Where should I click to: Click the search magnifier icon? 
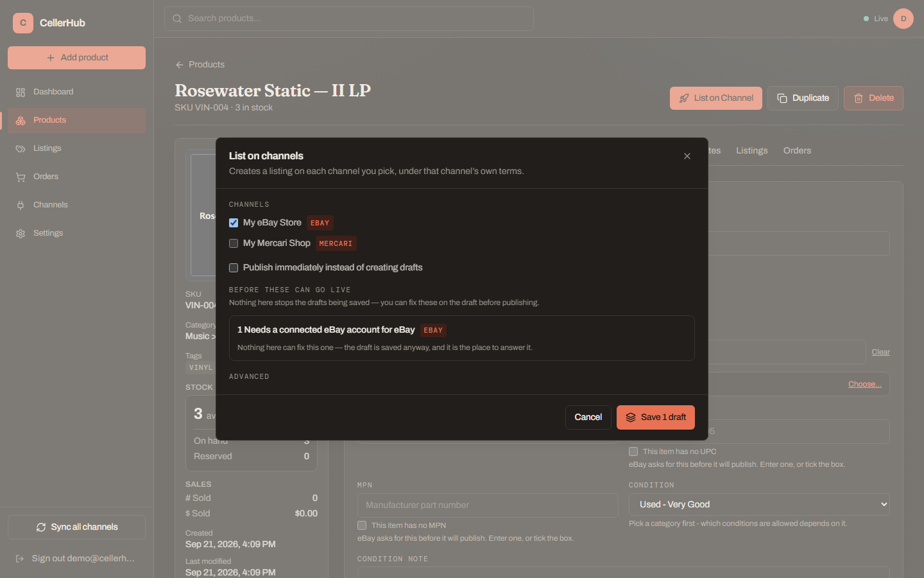(177, 19)
